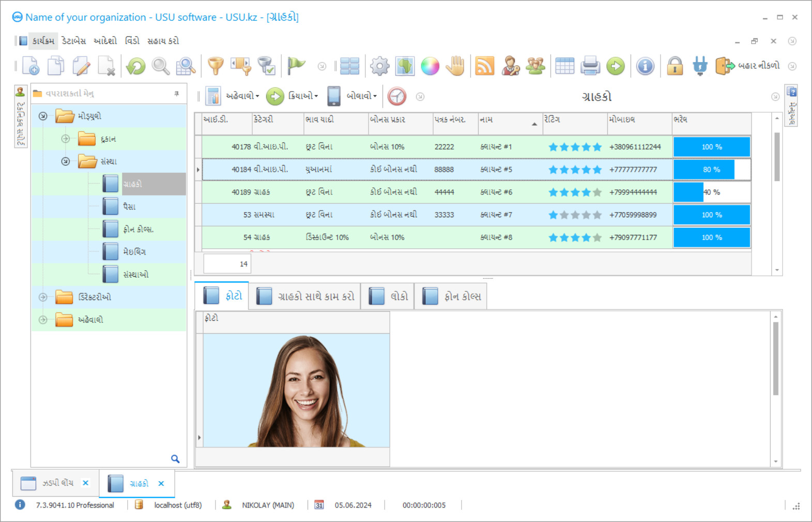Click the બહાર નીકળો exit button

[x=748, y=66]
